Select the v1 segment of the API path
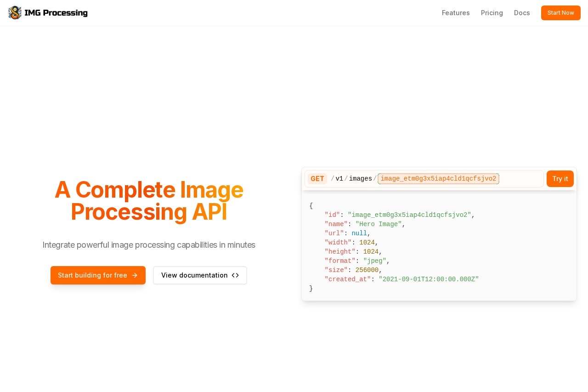This screenshot has width=588, height=392. tap(339, 179)
